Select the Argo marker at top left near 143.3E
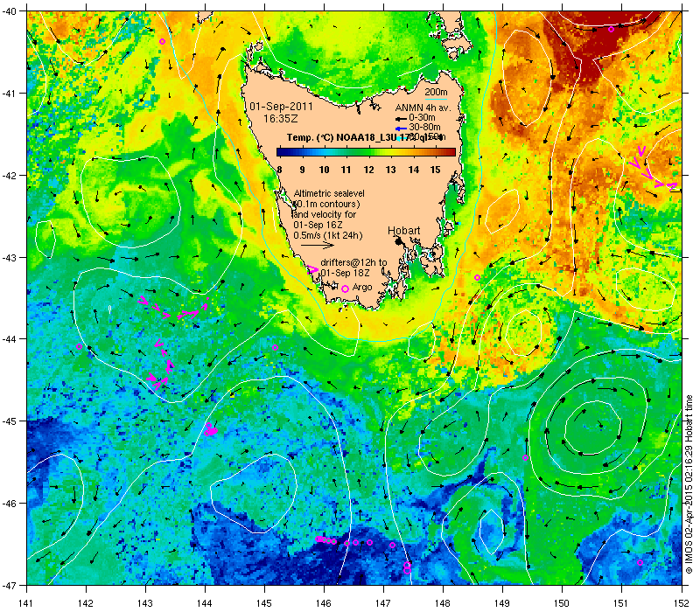The width and height of the screenshot is (700, 612). click(x=163, y=41)
